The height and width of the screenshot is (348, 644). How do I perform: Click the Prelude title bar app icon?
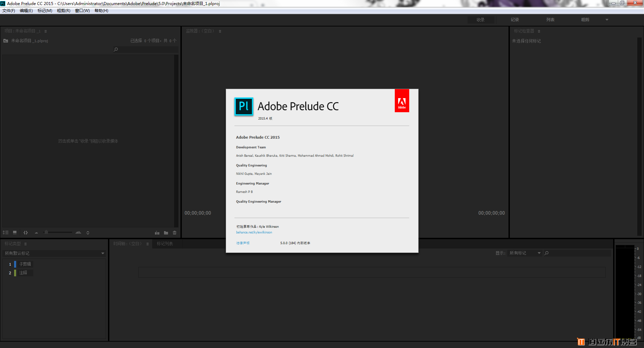[x=3, y=4]
